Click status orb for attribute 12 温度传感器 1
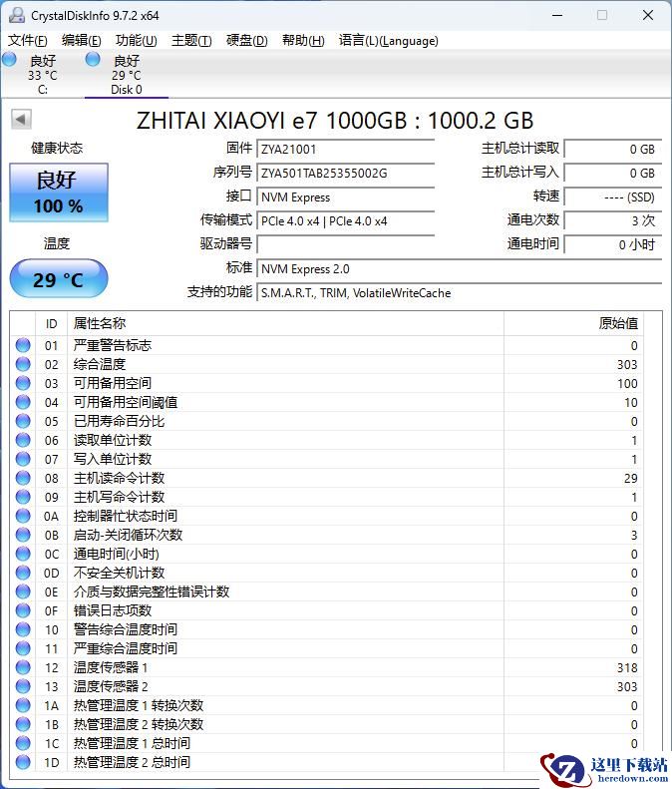The width and height of the screenshot is (672, 789). pyautogui.click(x=23, y=667)
